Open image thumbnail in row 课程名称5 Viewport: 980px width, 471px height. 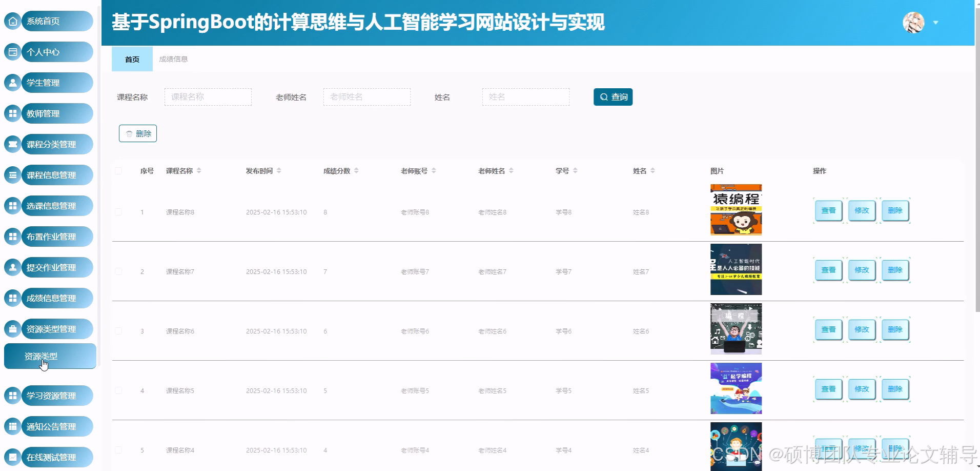736,388
